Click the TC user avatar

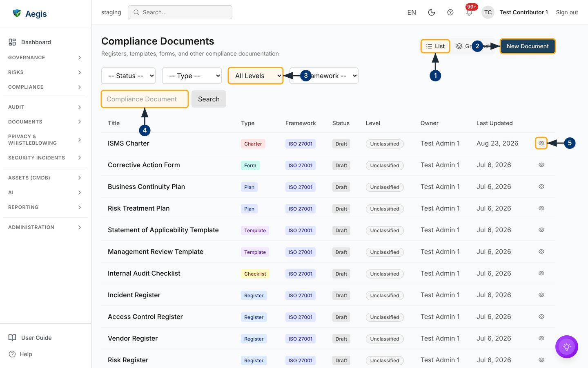(x=488, y=12)
